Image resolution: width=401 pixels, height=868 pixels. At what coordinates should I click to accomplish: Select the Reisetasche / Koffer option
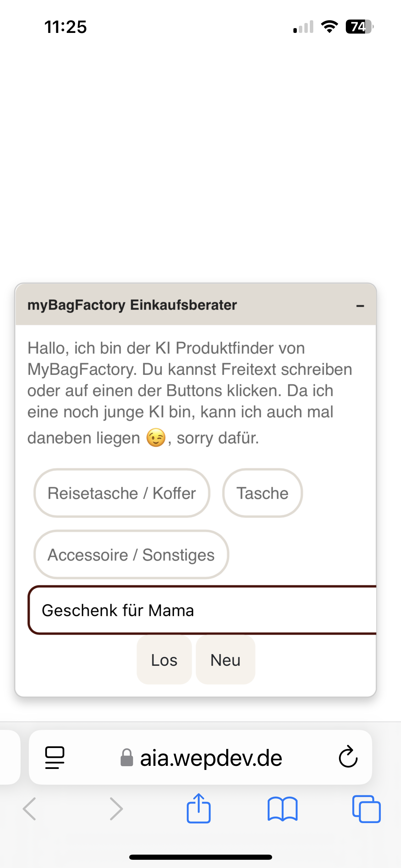point(122,493)
